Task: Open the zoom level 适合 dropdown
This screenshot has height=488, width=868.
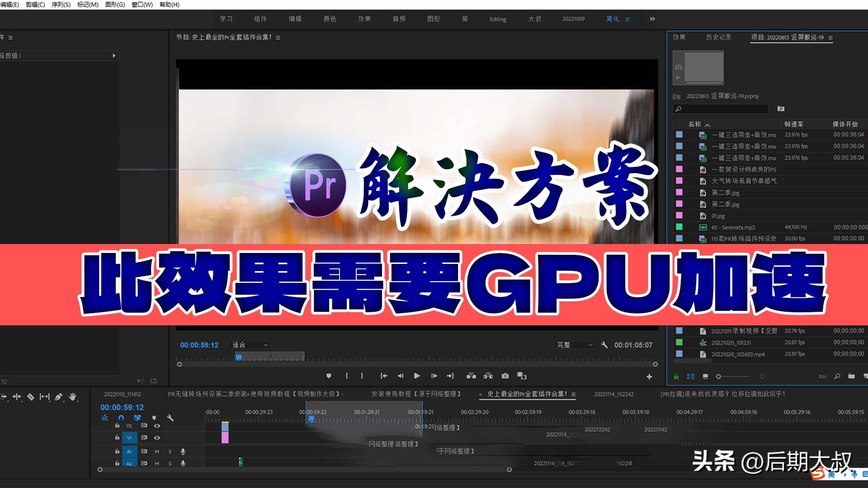Action: [x=250, y=345]
